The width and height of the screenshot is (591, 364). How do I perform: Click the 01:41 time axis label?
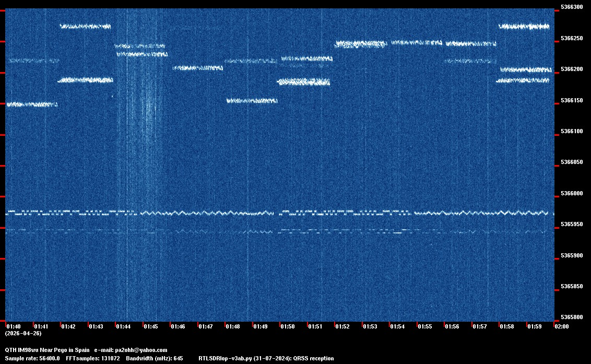tap(41, 326)
